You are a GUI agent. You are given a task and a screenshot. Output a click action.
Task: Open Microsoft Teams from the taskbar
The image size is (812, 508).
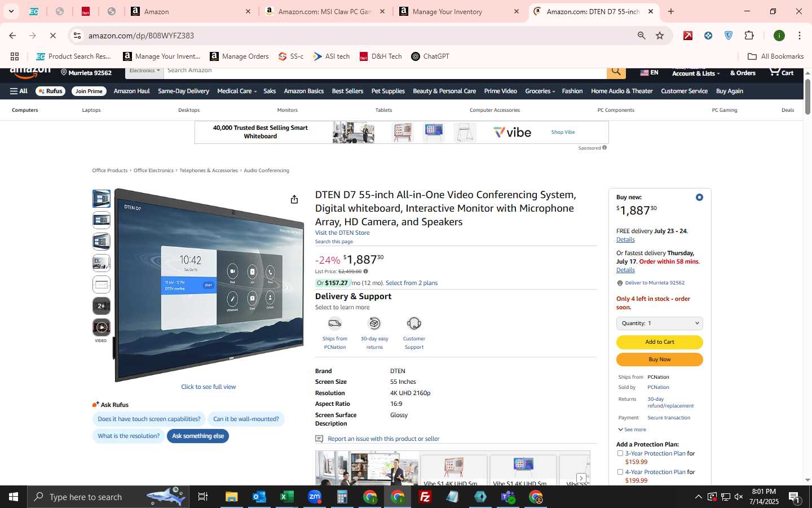click(508, 497)
